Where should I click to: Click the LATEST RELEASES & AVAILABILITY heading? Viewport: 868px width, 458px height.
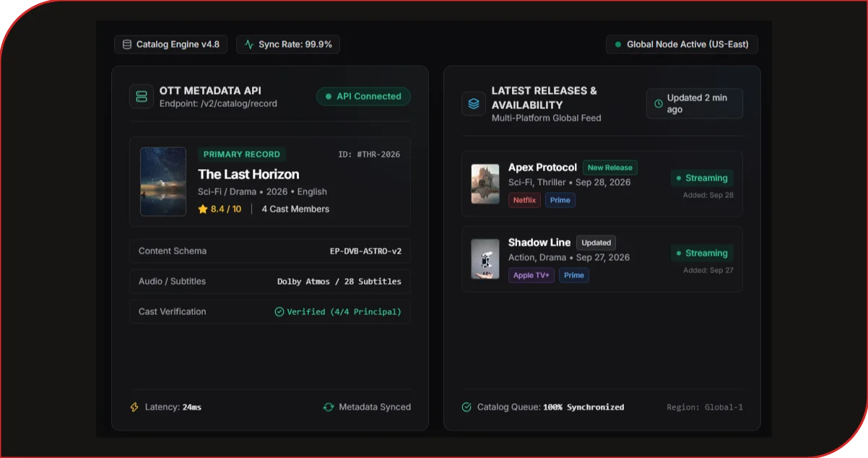(x=544, y=98)
